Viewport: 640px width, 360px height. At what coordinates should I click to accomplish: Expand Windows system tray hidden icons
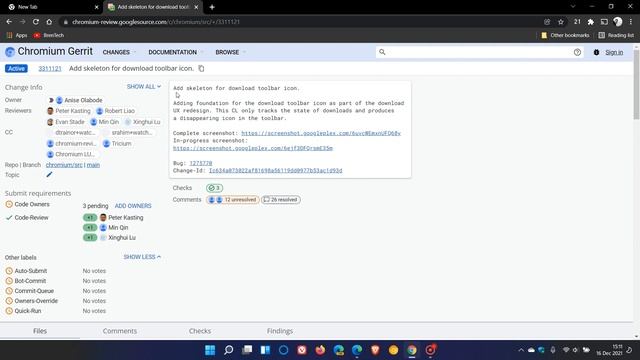pyautogui.click(x=521, y=350)
